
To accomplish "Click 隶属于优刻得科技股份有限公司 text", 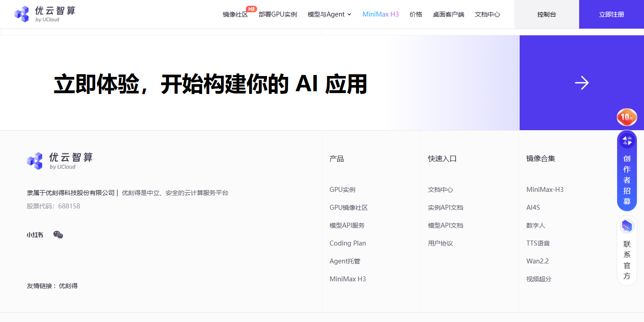I will (71, 193).
